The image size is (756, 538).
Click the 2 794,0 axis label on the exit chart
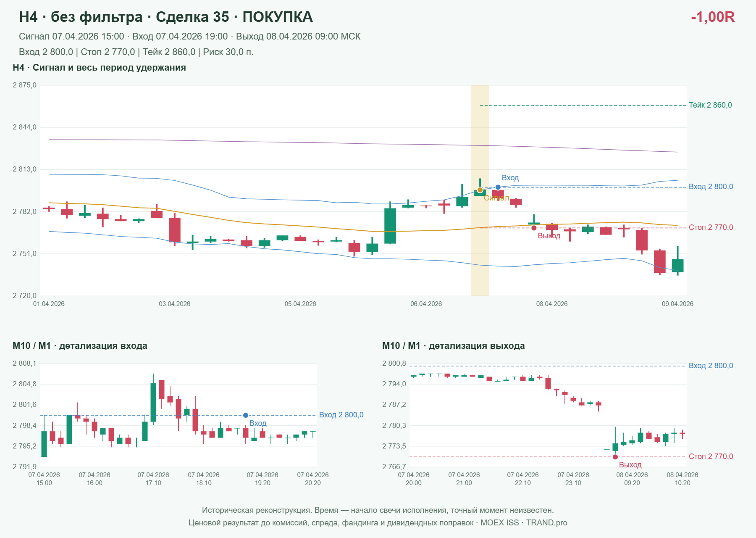[x=394, y=384]
